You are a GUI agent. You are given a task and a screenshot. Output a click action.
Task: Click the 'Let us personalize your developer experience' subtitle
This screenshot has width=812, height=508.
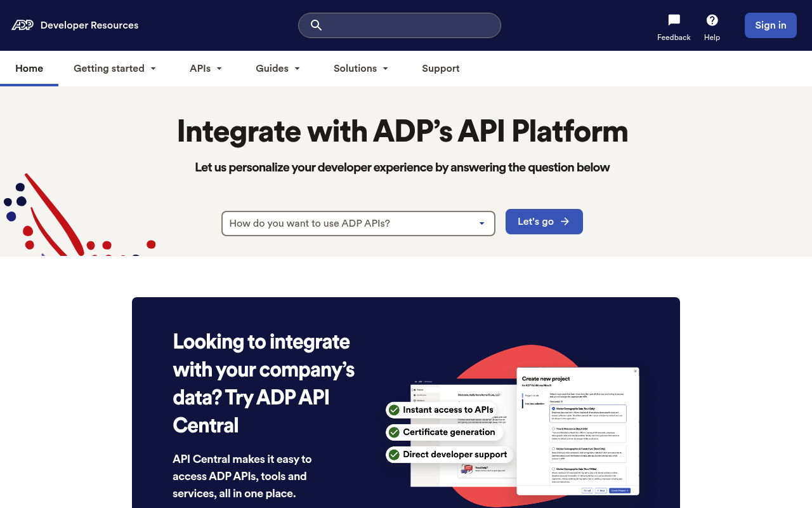tap(402, 168)
